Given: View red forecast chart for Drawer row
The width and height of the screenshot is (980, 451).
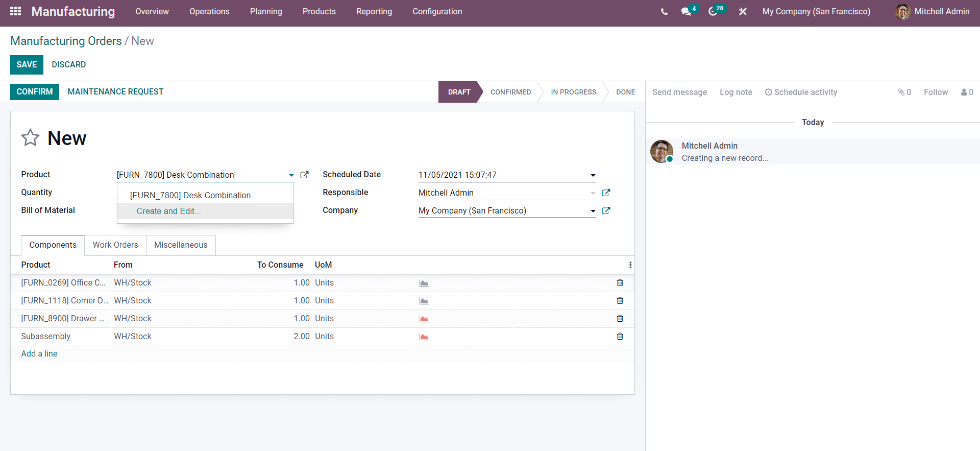Looking at the screenshot, I should [x=424, y=319].
